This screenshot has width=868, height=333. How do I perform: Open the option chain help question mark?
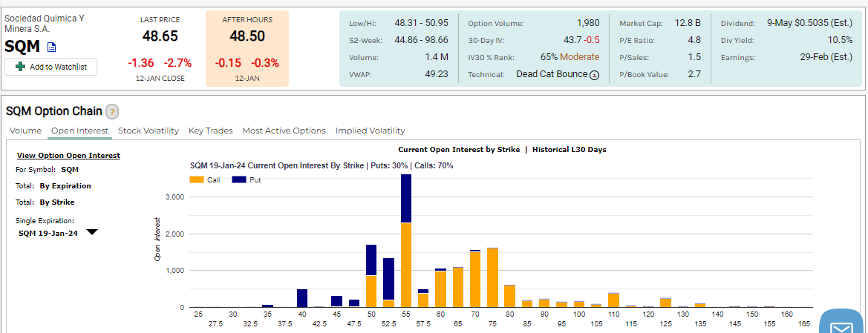point(112,112)
